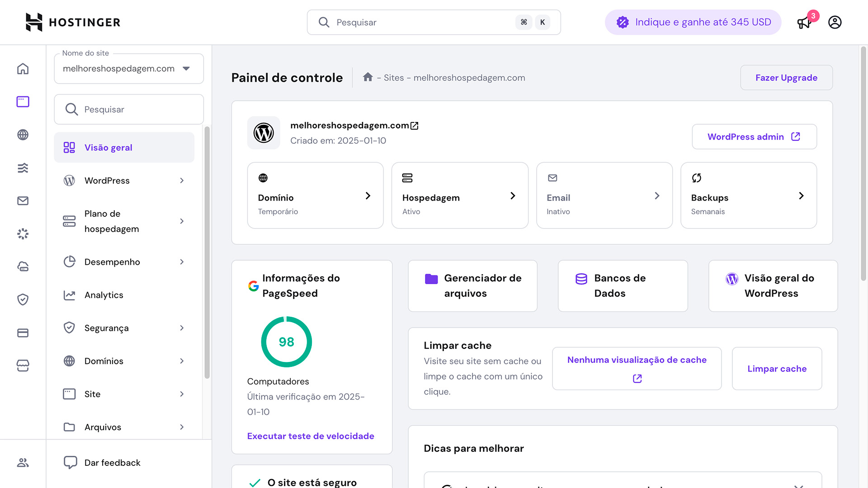This screenshot has height=488, width=868.
Task: Click the database icon of Bancos de Dados
Action: tap(581, 279)
